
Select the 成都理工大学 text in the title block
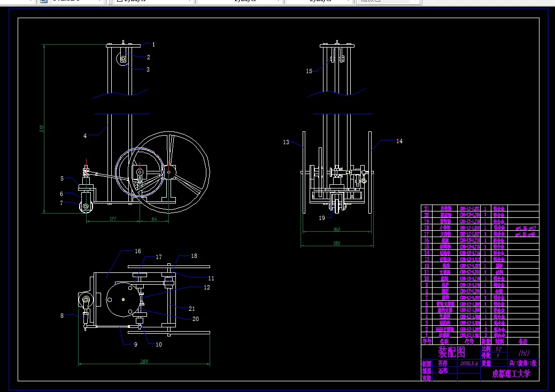point(511,374)
